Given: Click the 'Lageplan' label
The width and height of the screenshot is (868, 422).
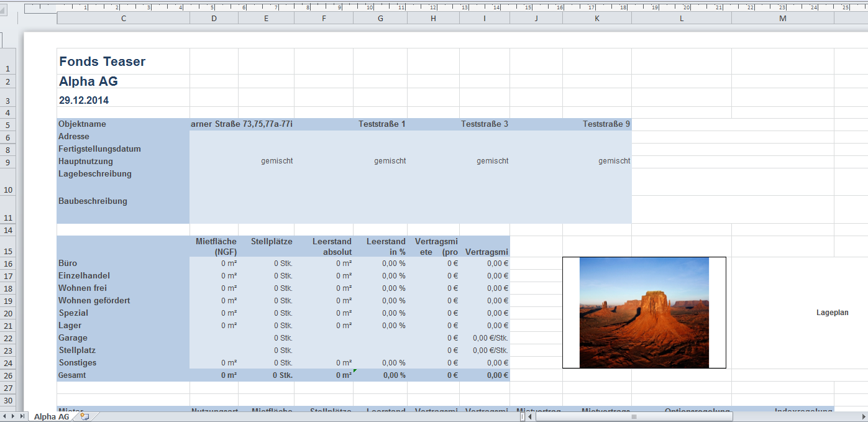Looking at the screenshot, I should (832, 313).
